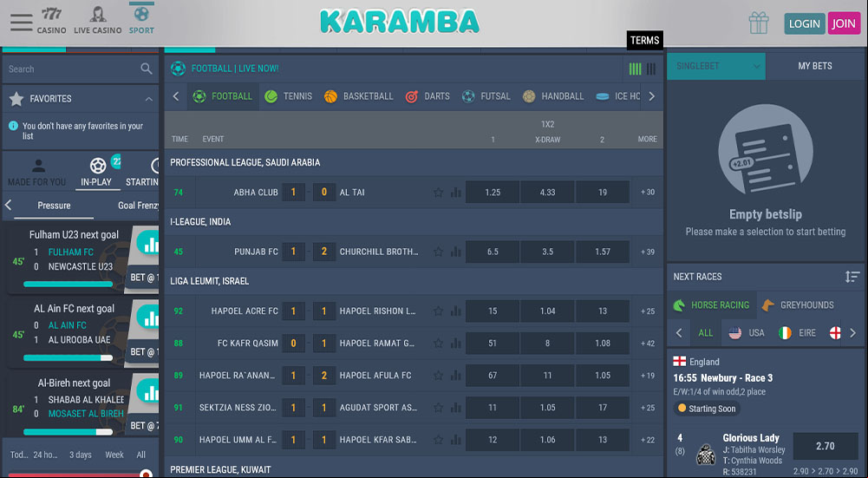This screenshot has width=868, height=478.
Task: Select the Basketball sport tab
Action: coord(359,96)
